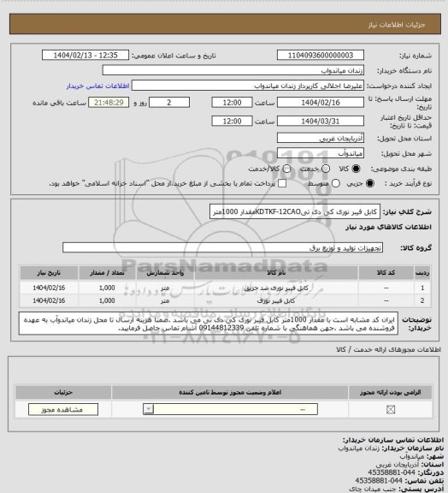
Task: Toggle the الزامی بودن ارائه مجوز checkbox
Action: point(391,409)
